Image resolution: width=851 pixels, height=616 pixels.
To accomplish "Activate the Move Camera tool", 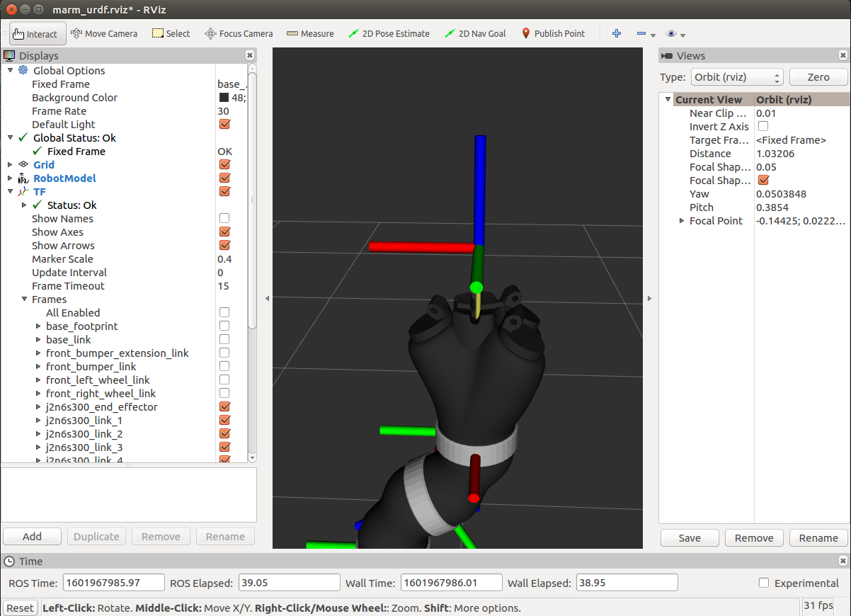I will [104, 33].
